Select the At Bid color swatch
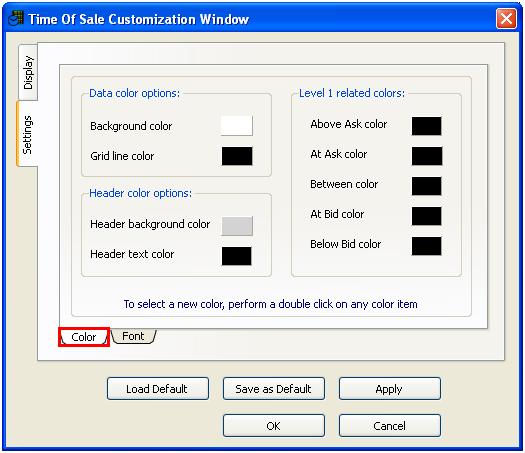 [426, 216]
